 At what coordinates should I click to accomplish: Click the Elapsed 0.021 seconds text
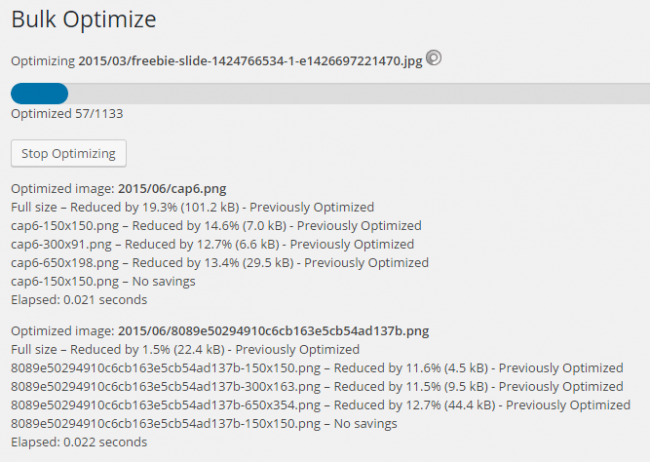[x=79, y=299]
